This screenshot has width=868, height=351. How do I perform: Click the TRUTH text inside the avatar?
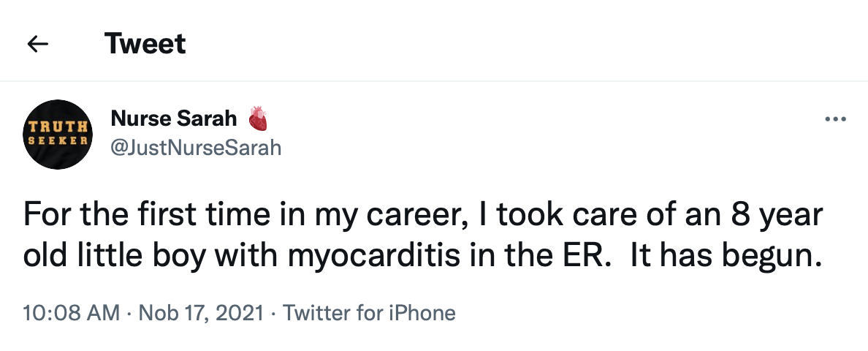coord(58,127)
